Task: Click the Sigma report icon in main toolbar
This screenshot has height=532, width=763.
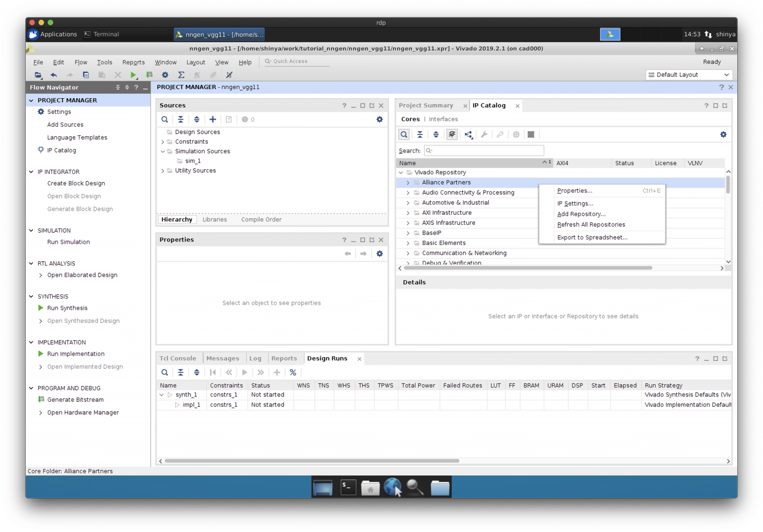Action: tap(181, 75)
